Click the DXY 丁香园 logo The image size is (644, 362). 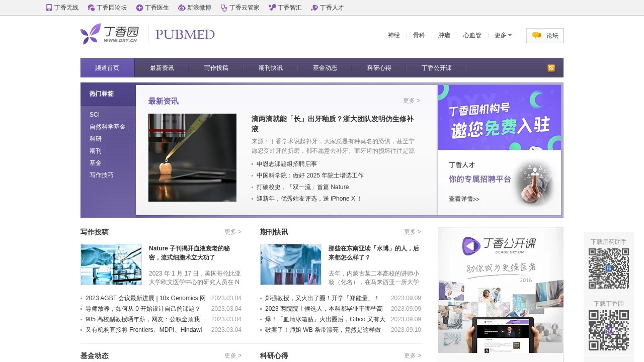110,34
